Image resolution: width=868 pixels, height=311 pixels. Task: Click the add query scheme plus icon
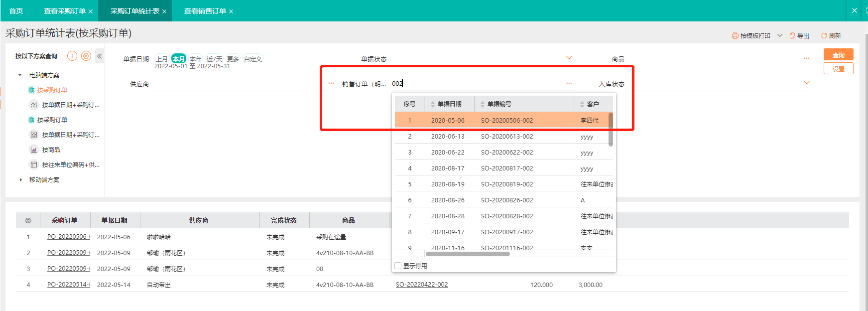click(x=72, y=56)
